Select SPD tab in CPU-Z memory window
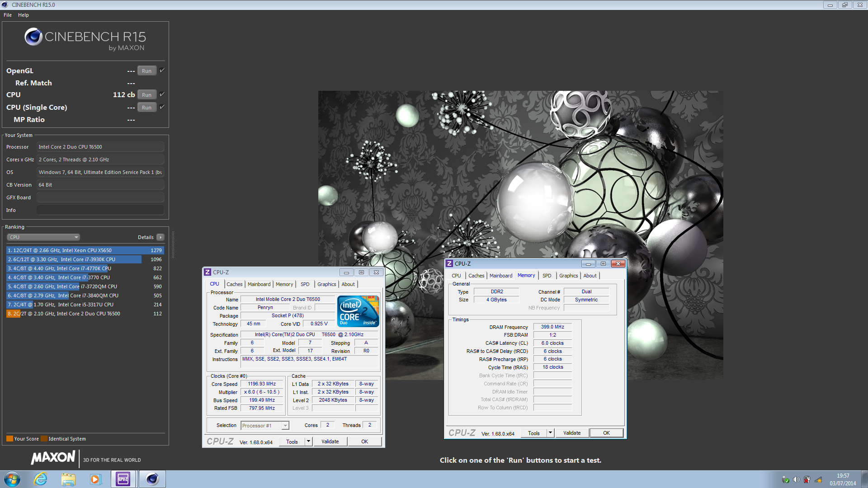Screen dimensions: 868x488 547,276
